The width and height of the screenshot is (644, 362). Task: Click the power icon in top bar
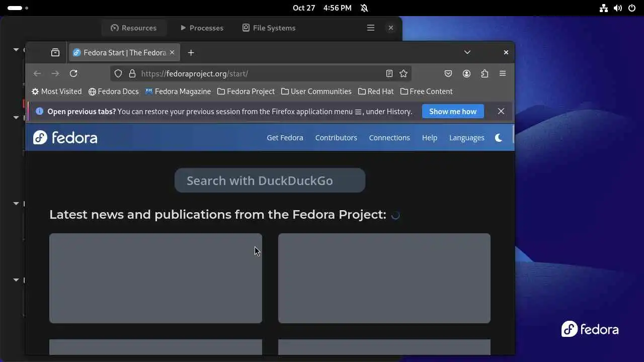tap(631, 8)
